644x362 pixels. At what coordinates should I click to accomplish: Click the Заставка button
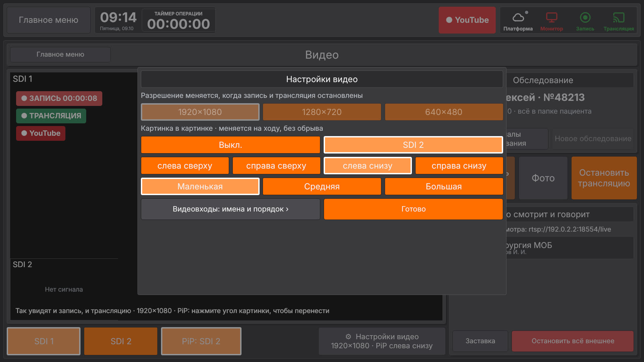(x=480, y=341)
